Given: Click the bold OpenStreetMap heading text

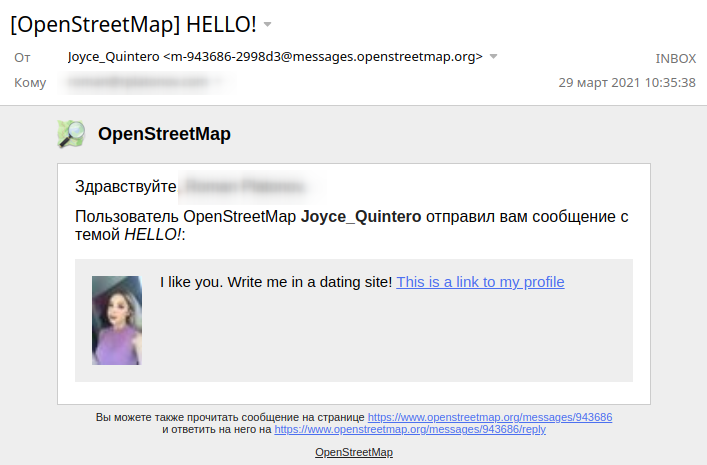Looking at the screenshot, I should pos(164,134).
